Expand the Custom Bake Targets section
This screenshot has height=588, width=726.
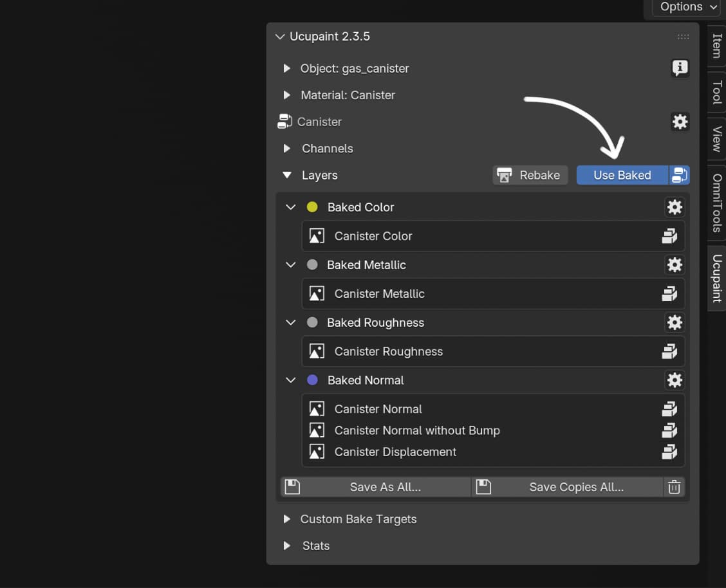coord(286,519)
